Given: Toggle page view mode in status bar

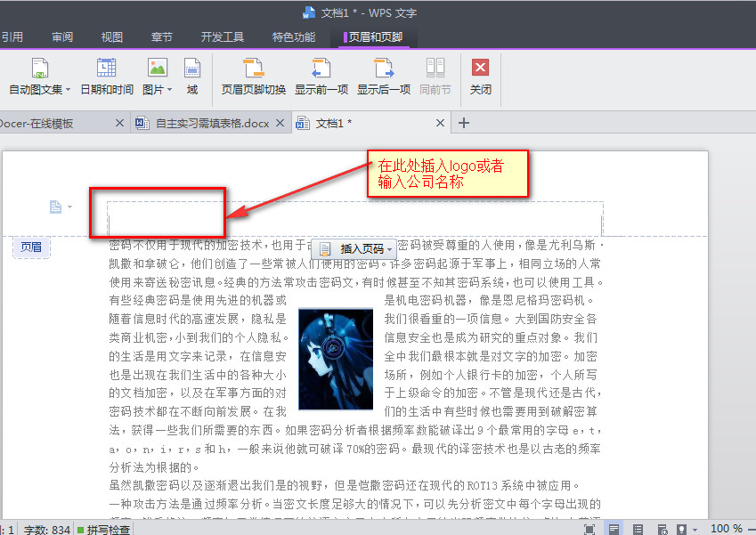Looking at the screenshot, I should 614,528.
